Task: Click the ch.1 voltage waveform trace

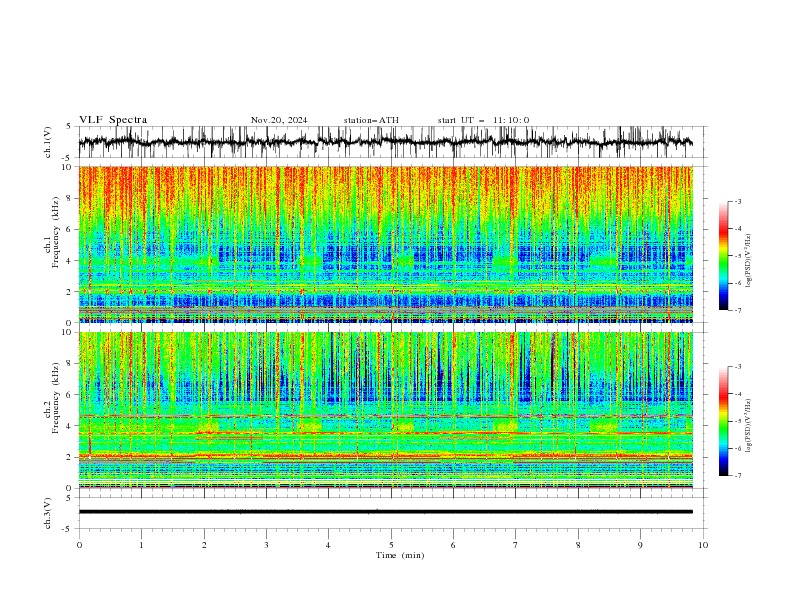Action: [x=385, y=142]
